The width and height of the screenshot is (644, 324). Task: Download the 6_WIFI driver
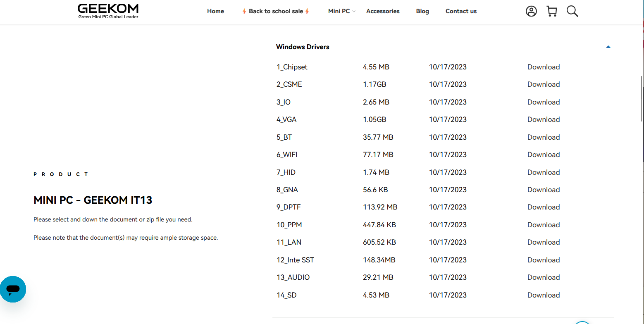[544, 155]
